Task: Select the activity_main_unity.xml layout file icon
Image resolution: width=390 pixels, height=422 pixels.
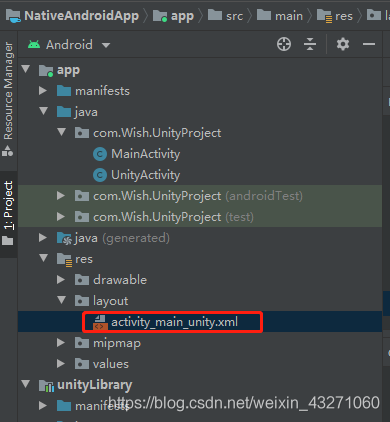Action: pos(100,322)
